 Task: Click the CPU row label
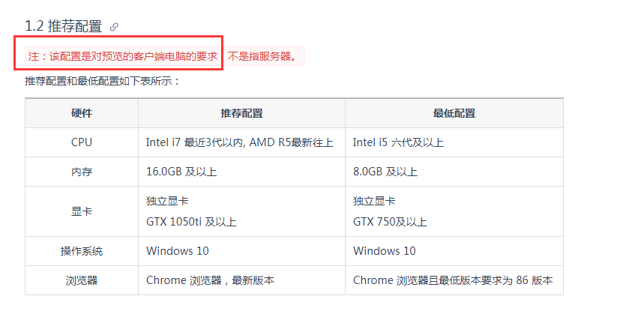click(82, 142)
